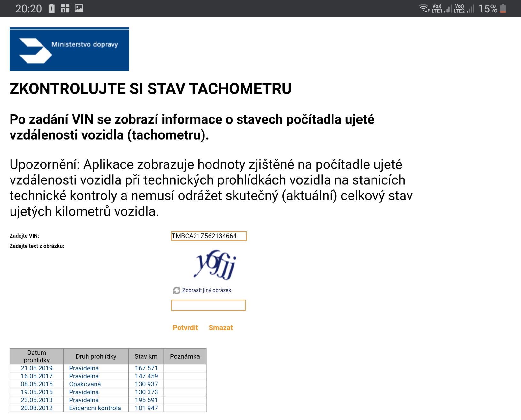The width and height of the screenshot is (521, 420).
Task: Select the 21.05.2019 inspection date row
Action: click(x=37, y=368)
